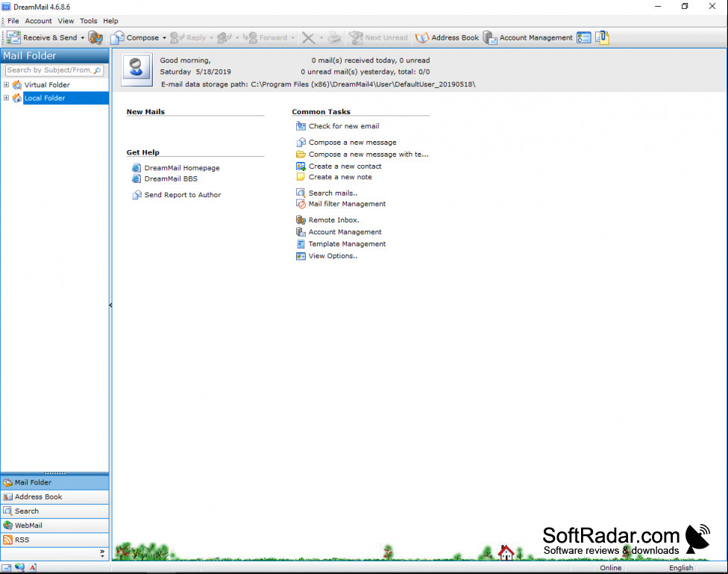Click Create a new note
The image size is (728, 574).
(x=340, y=177)
